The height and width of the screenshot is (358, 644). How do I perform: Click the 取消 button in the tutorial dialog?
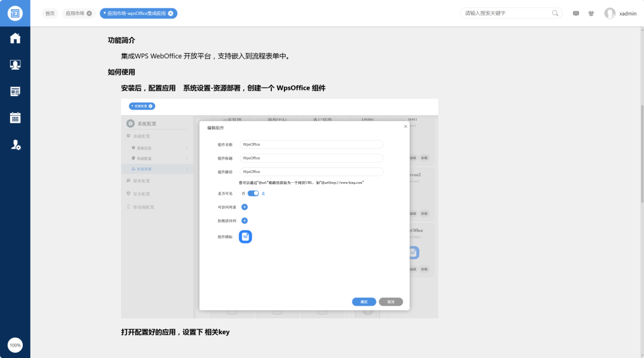391,302
